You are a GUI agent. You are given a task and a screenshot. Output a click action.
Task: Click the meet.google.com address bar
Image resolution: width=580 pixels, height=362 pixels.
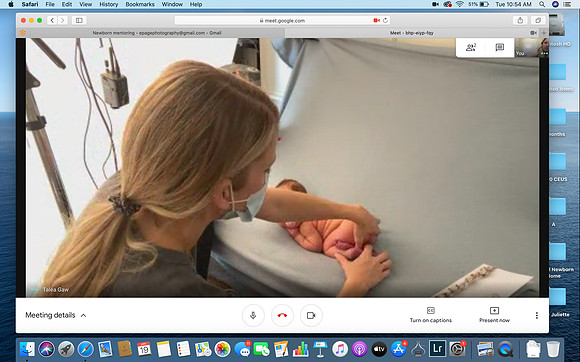click(x=283, y=20)
